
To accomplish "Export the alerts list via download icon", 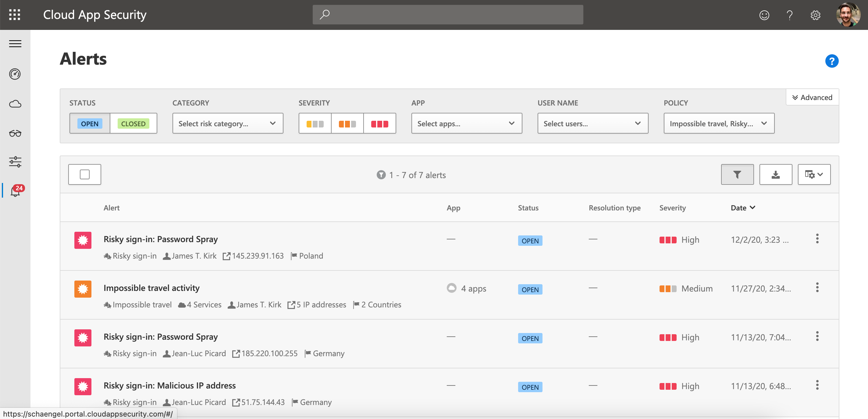I will coord(776,174).
